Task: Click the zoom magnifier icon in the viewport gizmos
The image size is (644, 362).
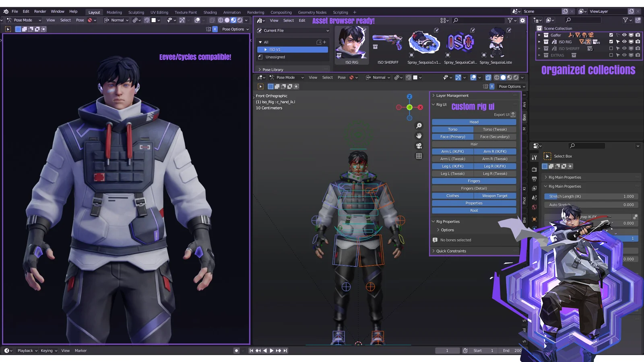Action: pos(419,125)
